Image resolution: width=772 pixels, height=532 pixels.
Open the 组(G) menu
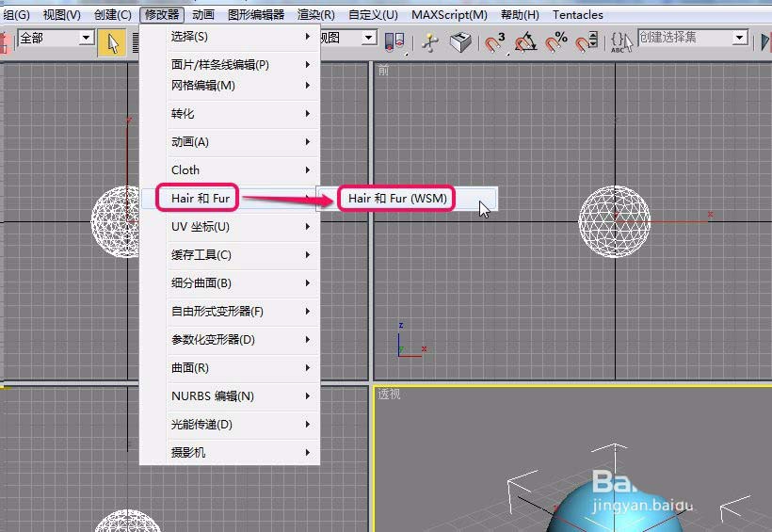16,15
